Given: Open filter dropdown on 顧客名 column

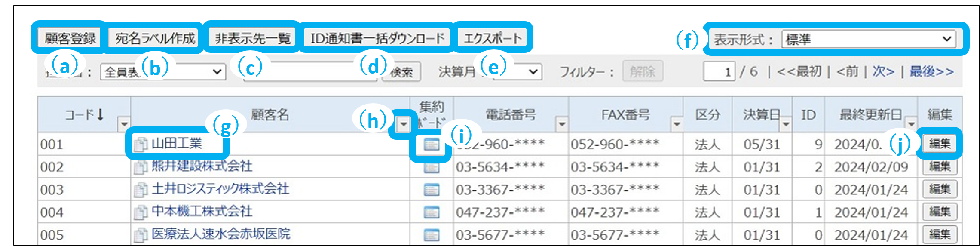Looking at the screenshot, I should click(403, 124).
